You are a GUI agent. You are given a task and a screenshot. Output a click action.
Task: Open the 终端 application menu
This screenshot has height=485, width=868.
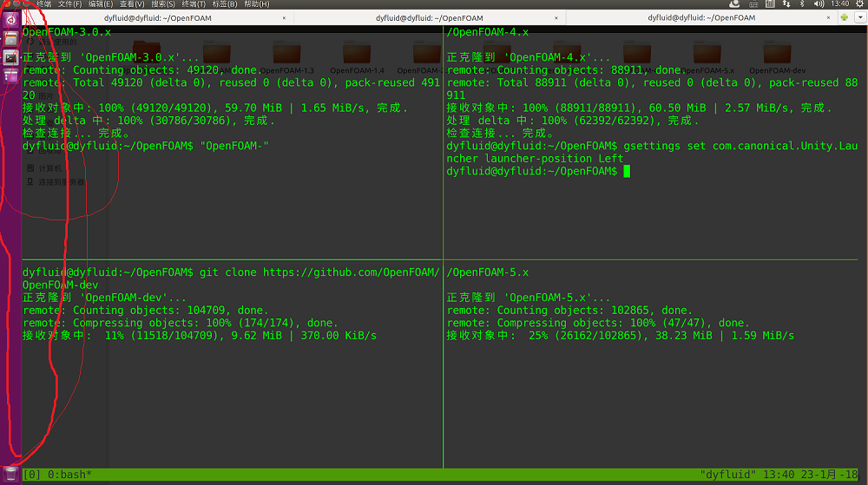(43, 3)
